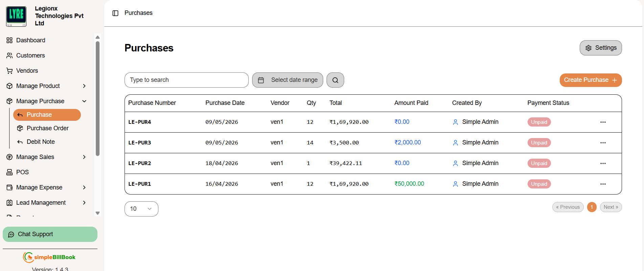Screen dimensions: 644x271
Task: Click the Vendors cart icon
Action: tap(9, 71)
